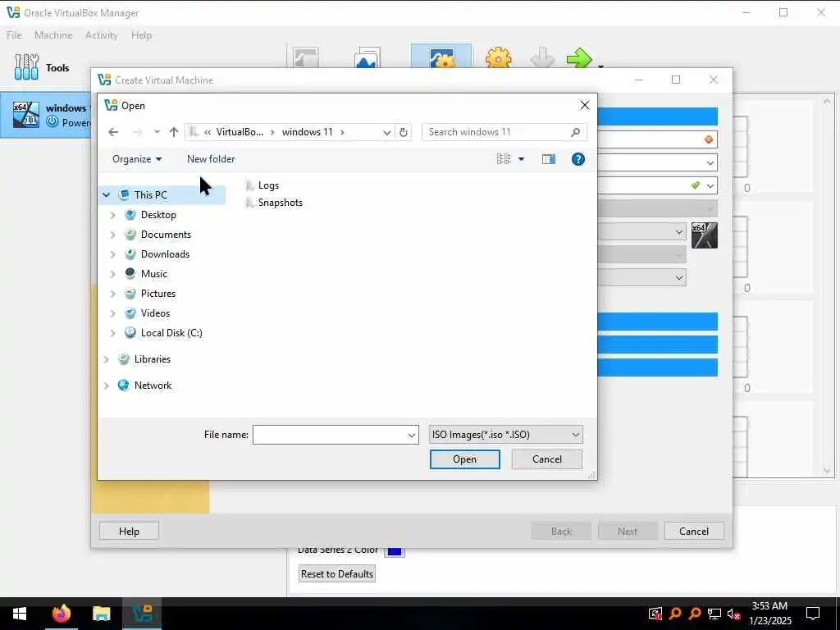Select Libraries in the navigation pane
This screenshot has height=630, width=840.
click(152, 359)
